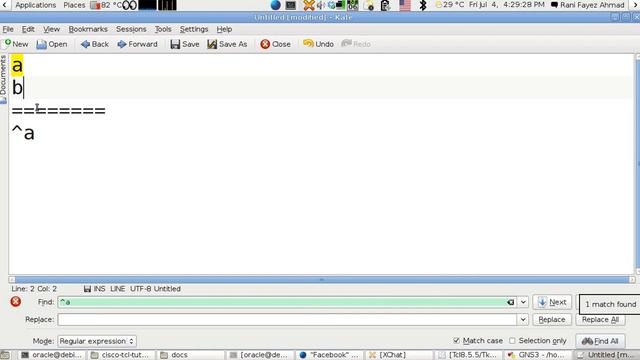This screenshot has width=640, height=360.
Task: Click the ======== line in the editor
Action: 58,110
